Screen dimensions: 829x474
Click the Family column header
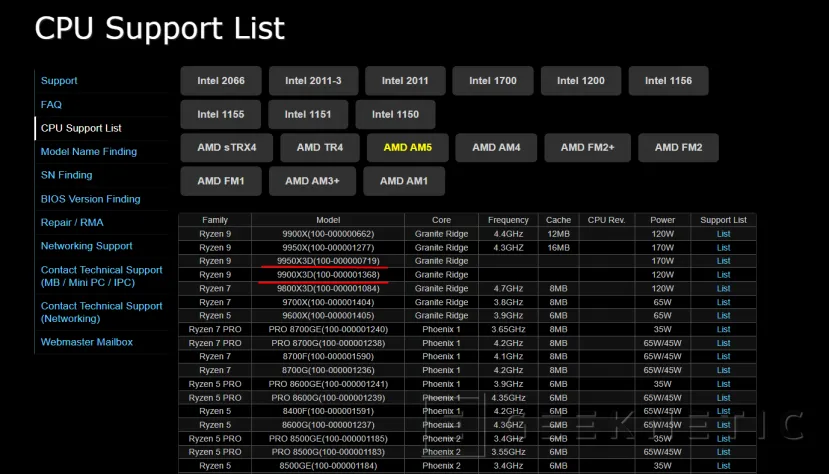215,220
